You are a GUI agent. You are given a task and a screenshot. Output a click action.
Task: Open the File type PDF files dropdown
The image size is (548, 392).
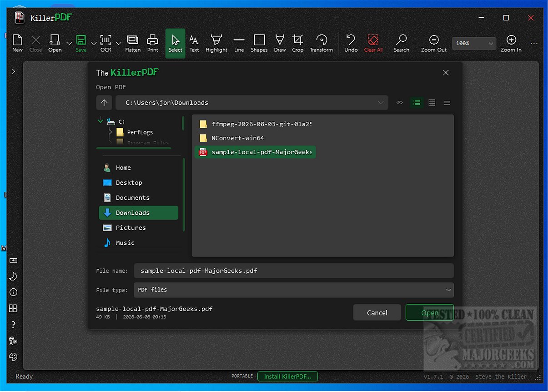(x=294, y=290)
